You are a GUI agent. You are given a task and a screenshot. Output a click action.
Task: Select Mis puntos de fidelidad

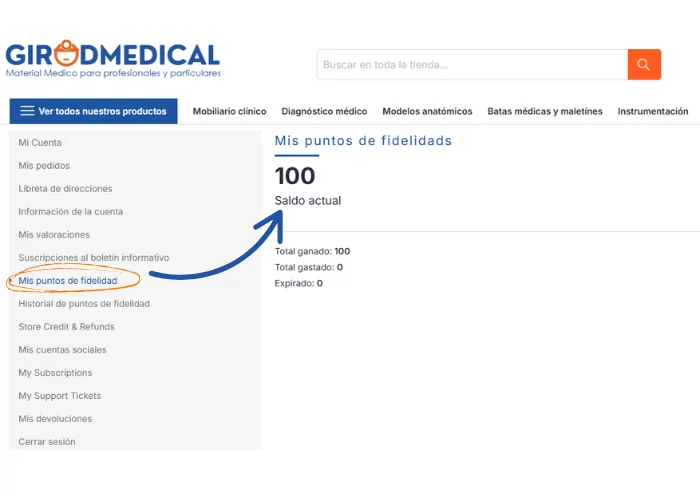(68, 281)
